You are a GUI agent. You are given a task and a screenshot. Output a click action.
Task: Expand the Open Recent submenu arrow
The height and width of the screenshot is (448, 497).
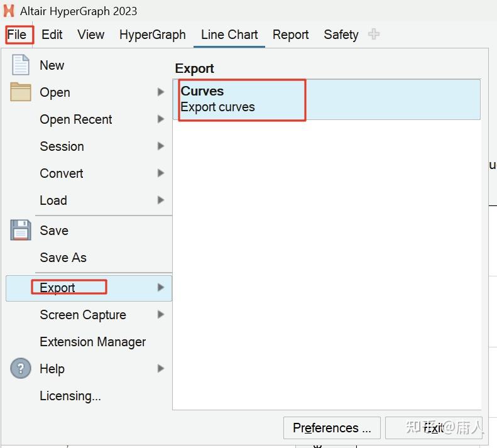(161, 119)
